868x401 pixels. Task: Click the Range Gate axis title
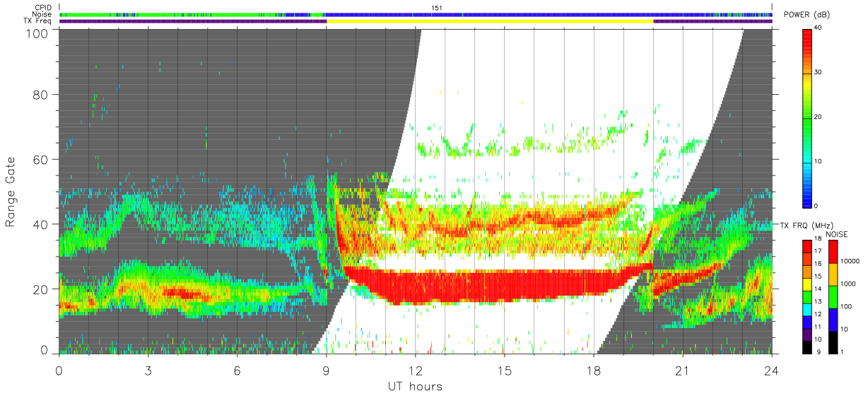click(11, 192)
